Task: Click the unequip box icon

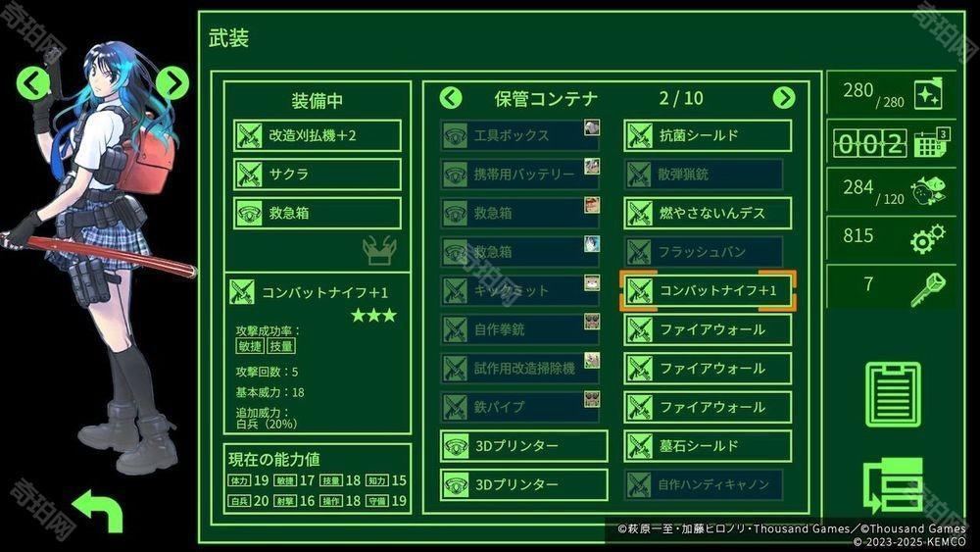Action: [379, 251]
